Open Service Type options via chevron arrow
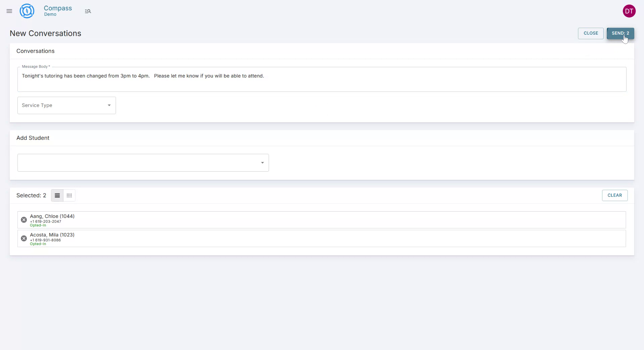 coord(109,105)
